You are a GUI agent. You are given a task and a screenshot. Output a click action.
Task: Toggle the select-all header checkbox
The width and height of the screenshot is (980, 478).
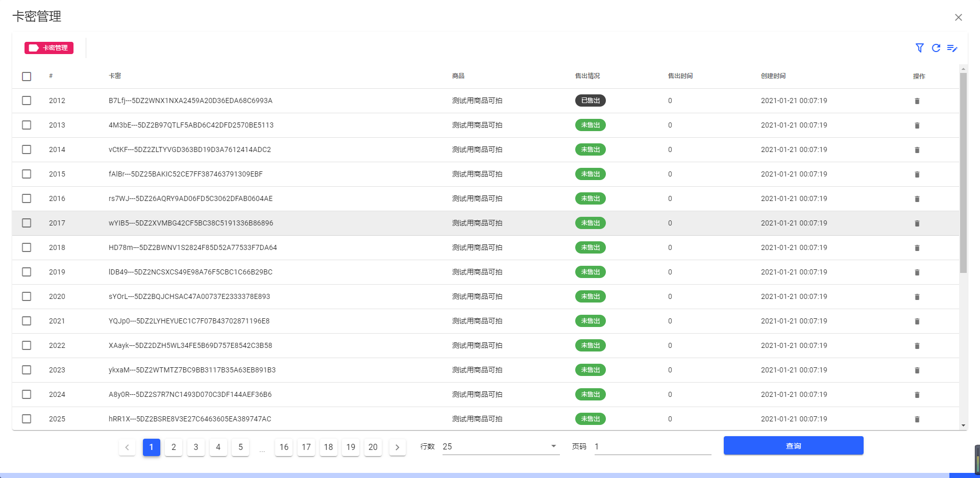27,77
